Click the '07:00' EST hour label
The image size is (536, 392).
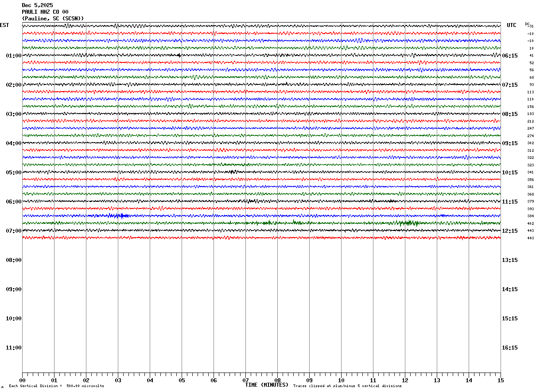tap(14, 231)
